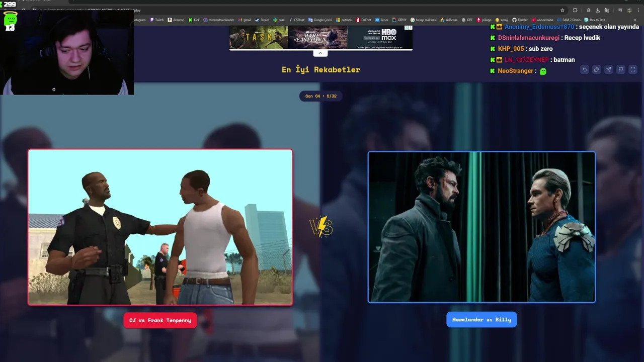Choose the CJ vs Frank Tenpenny button

pos(160,320)
